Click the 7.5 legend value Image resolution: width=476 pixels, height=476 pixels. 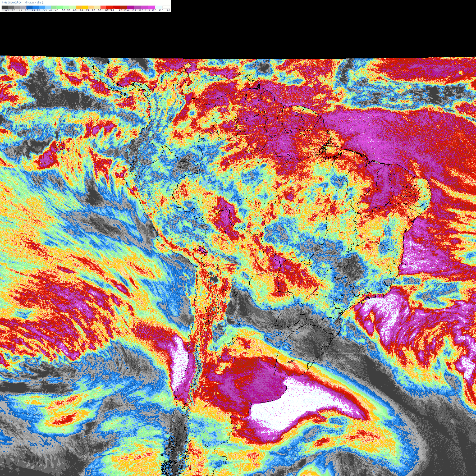click(x=94, y=10)
